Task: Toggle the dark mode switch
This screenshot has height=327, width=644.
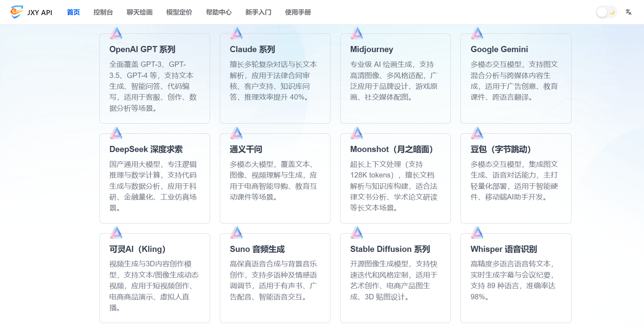Action: pos(607,12)
